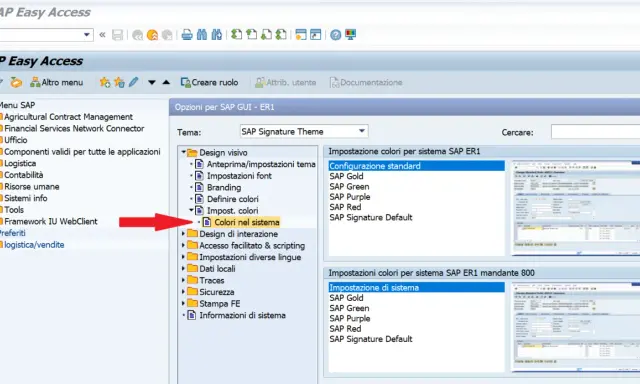Viewport: 640px width, 384px height.
Task: Click the Documentazione button
Action: tap(366, 82)
